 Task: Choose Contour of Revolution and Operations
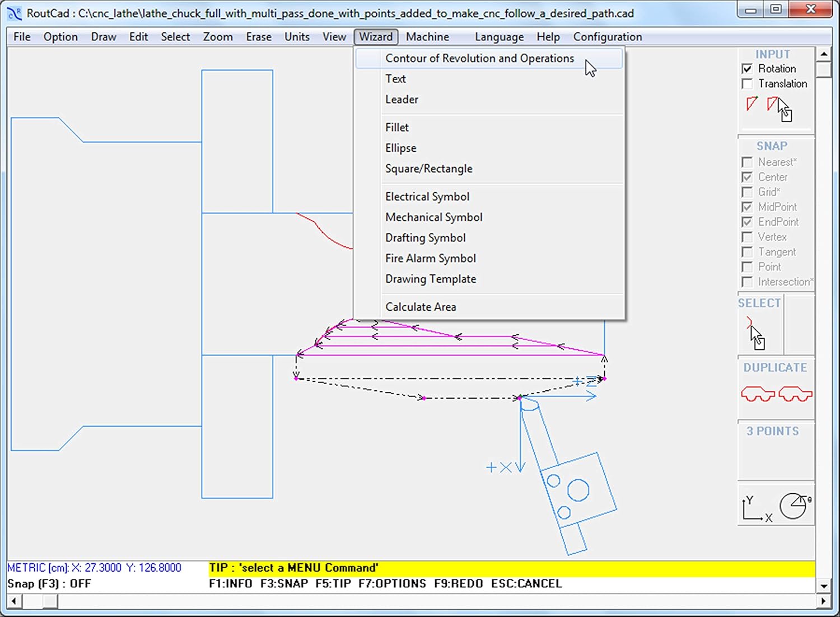click(x=479, y=58)
